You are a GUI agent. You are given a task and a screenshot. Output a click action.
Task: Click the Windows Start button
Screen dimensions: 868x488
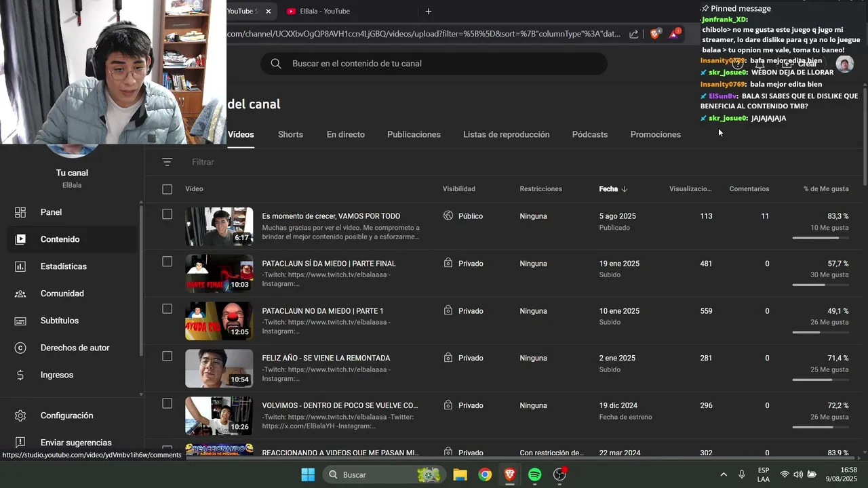point(308,474)
